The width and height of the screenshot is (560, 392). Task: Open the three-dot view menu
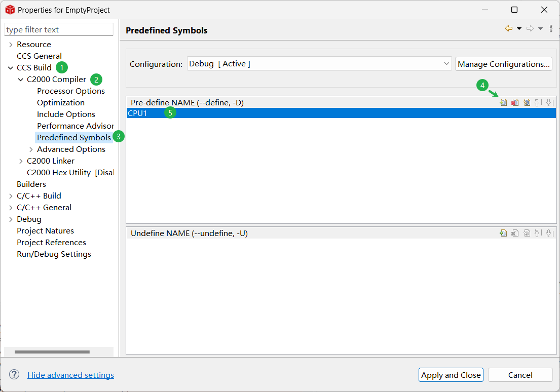(551, 29)
